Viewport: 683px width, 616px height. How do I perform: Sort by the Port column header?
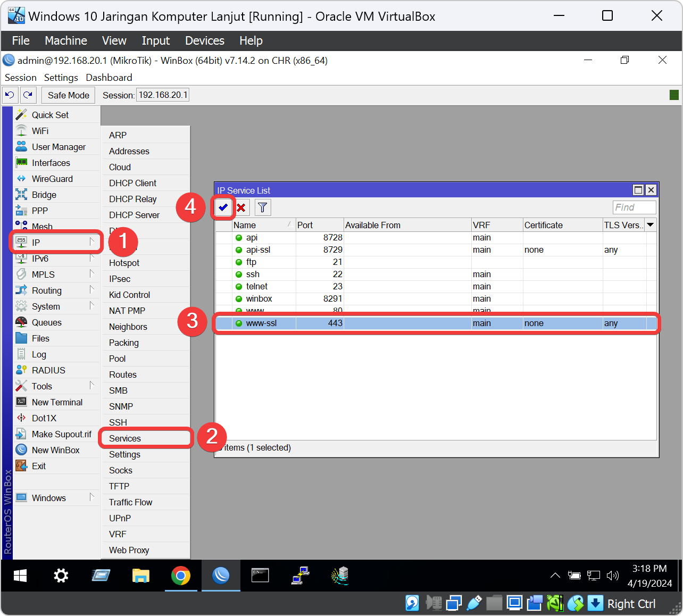point(320,225)
